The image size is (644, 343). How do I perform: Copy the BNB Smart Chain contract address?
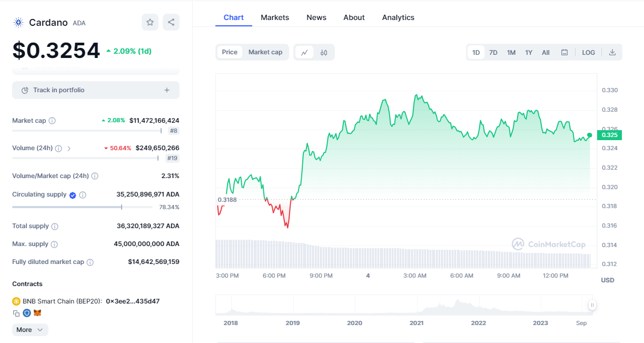[x=16, y=313]
